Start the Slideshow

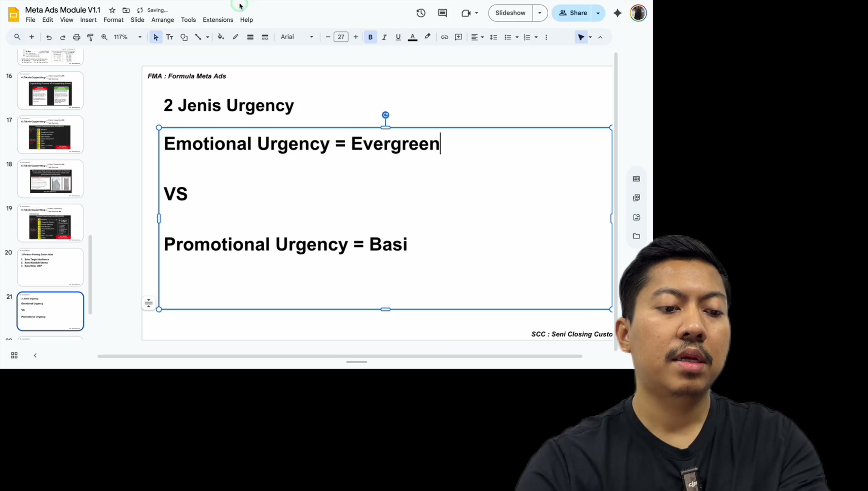pos(510,13)
